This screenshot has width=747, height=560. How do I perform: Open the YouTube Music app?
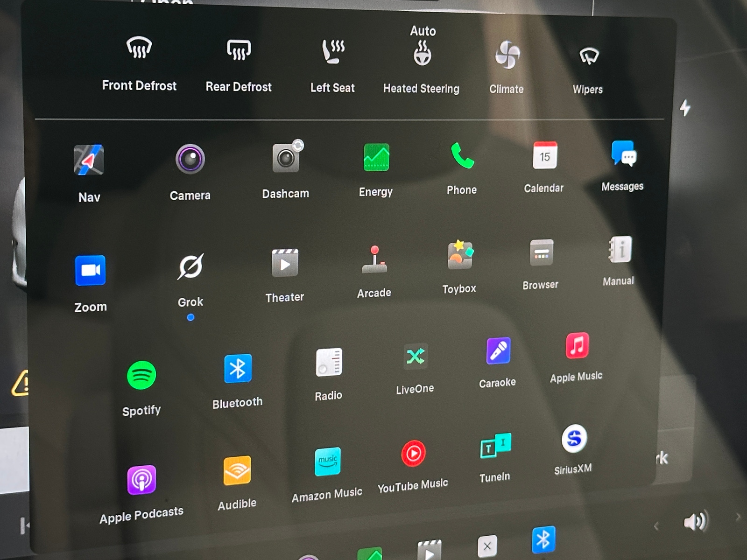[x=414, y=453]
